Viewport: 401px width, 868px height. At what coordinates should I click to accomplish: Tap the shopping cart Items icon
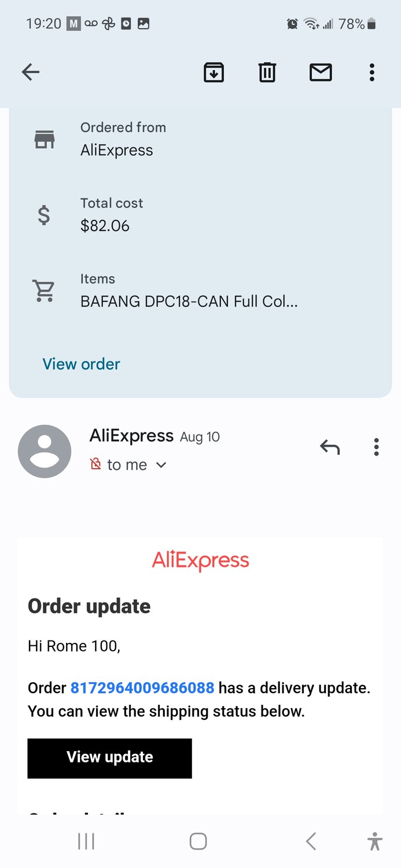(x=44, y=291)
